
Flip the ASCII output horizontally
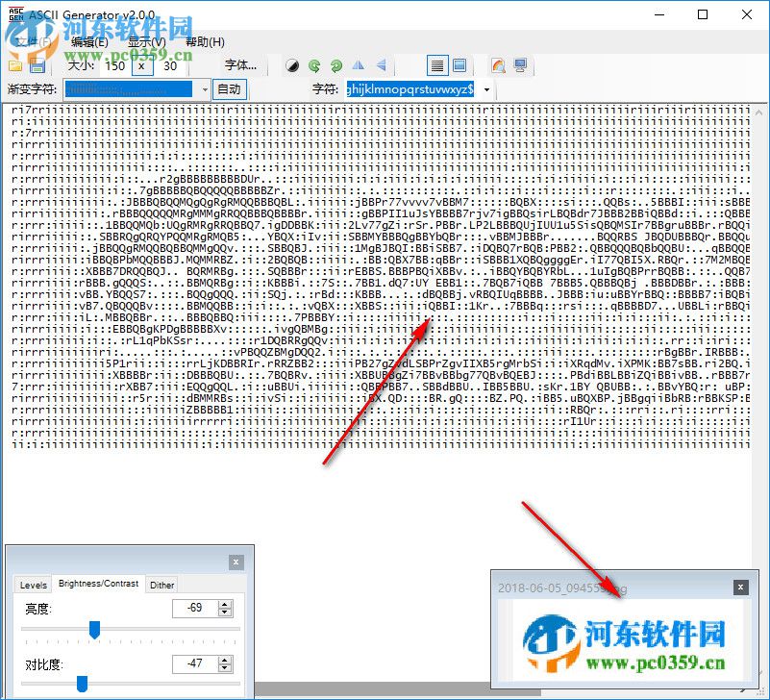pyautogui.click(x=360, y=65)
